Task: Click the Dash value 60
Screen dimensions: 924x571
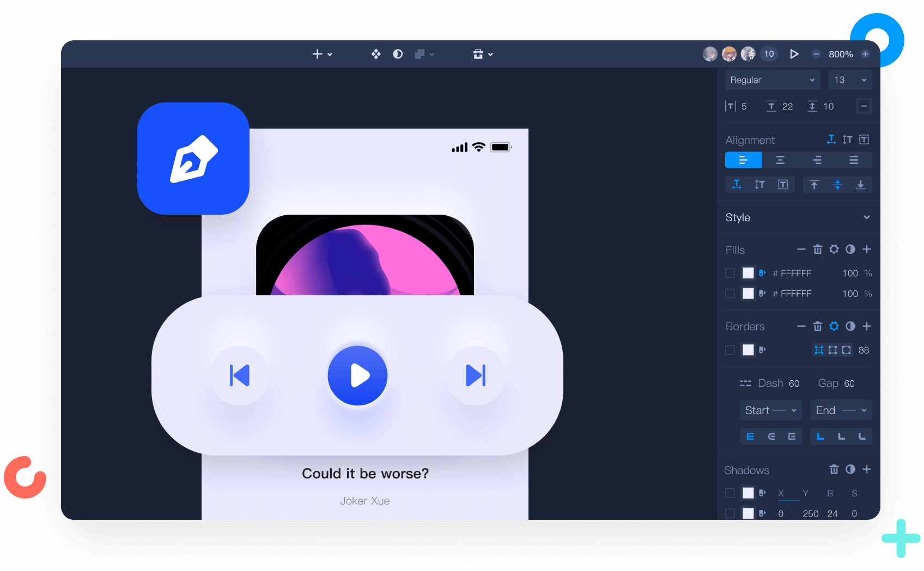Action: (x=794, y=384)
